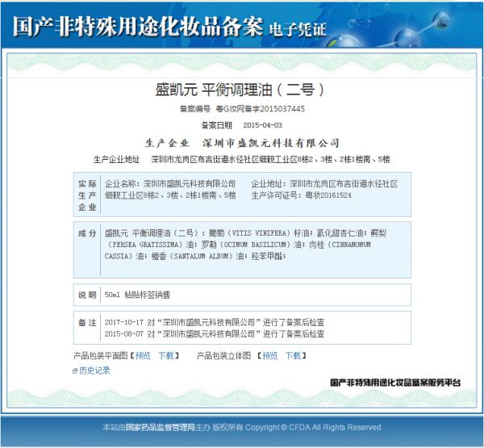Open the 历史记录 link
484x448 pixels.
point(94,371)
